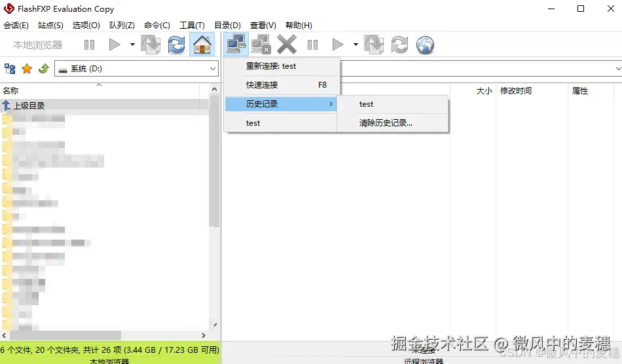Click the globe remote browser icon

point(425,45)
